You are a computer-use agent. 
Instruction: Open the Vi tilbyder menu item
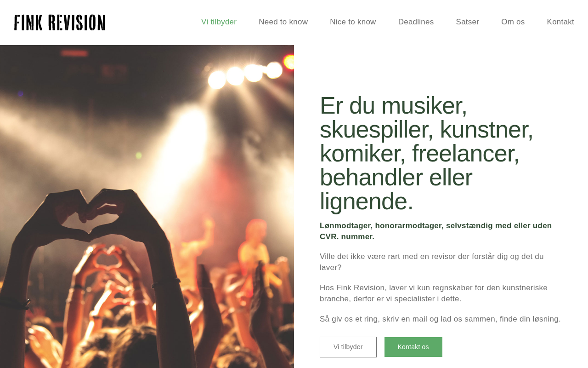coord(219,22)
